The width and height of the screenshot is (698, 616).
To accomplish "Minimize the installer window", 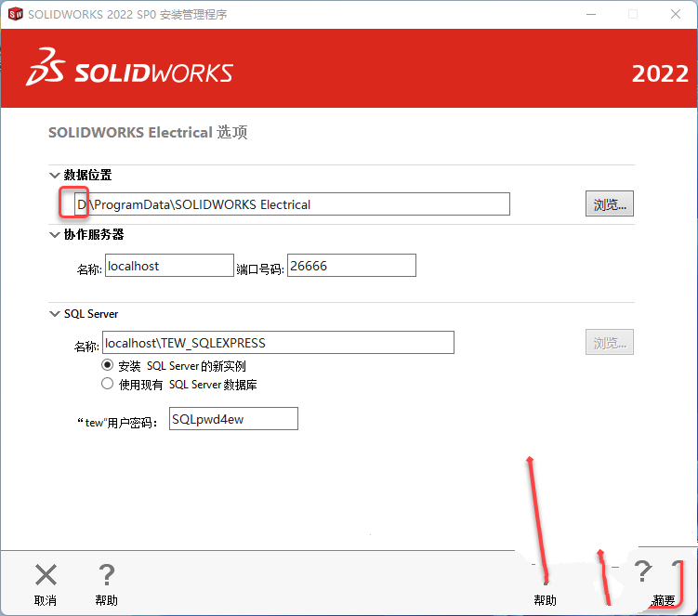I will tap(591, 14).
